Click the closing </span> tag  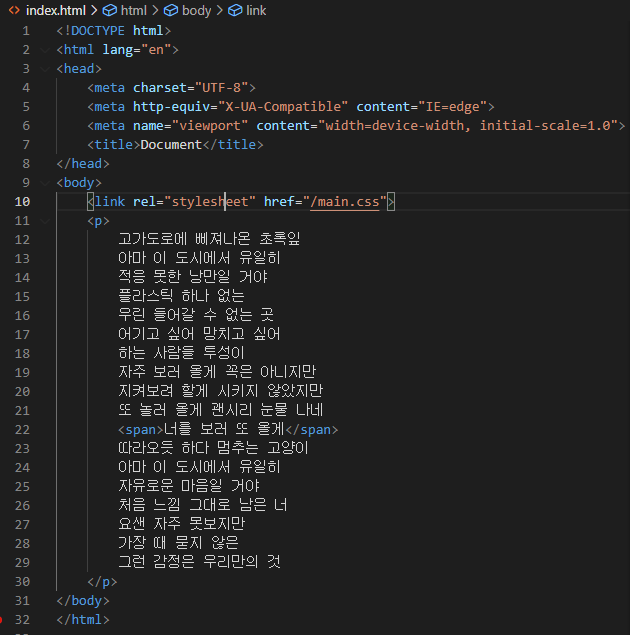pyautogui.click(x=312, y=430)
